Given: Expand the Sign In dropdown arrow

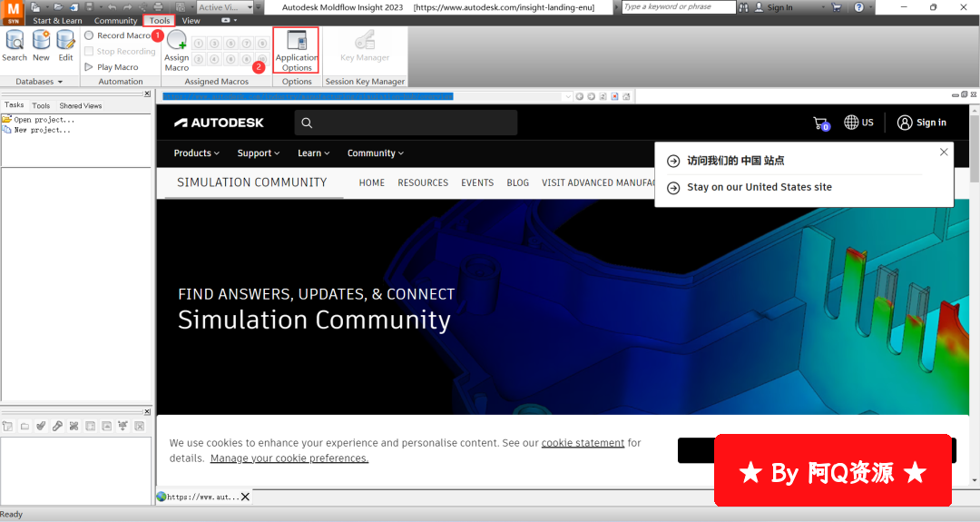Looking at the screenshot, I should click(x=822, y=7).
